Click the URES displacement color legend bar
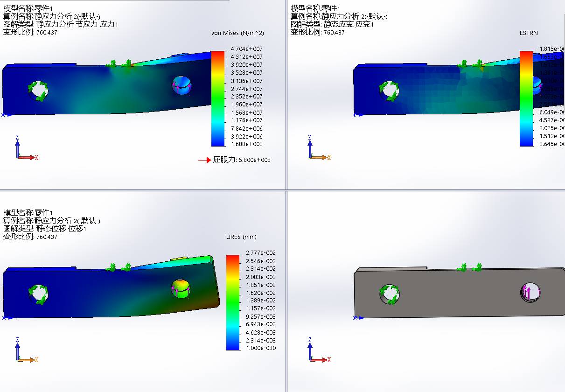Viewport: 565px width, 392px height. coord(233,302)
